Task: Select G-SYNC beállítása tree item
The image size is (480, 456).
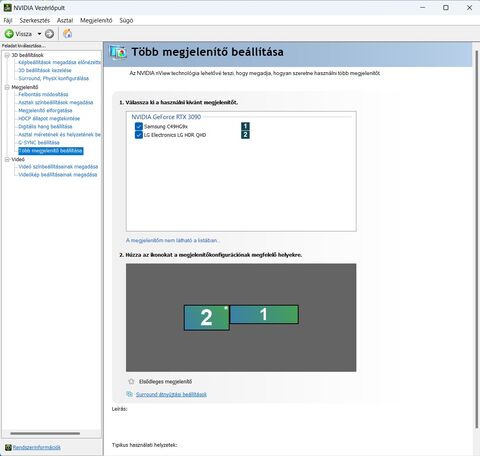Action: (x=39, y=142)
